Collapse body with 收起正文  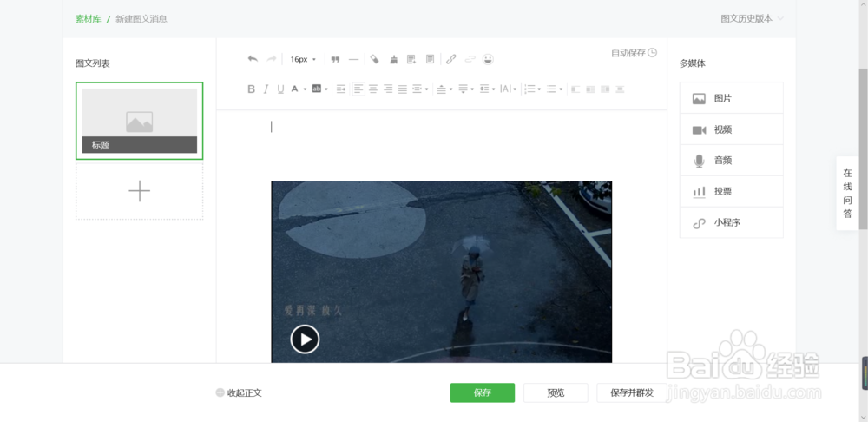click(x=239, y=392)
